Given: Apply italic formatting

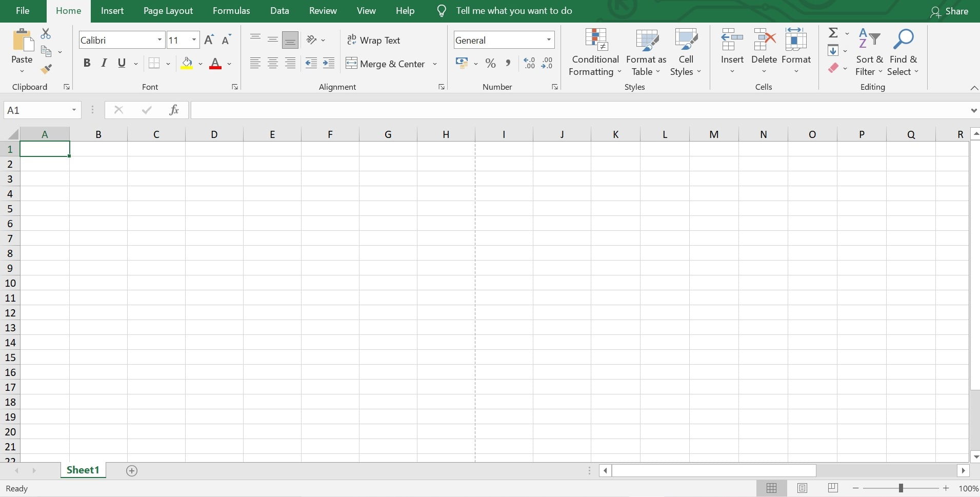Looking at the screenshot, I should tap(104, 63).
